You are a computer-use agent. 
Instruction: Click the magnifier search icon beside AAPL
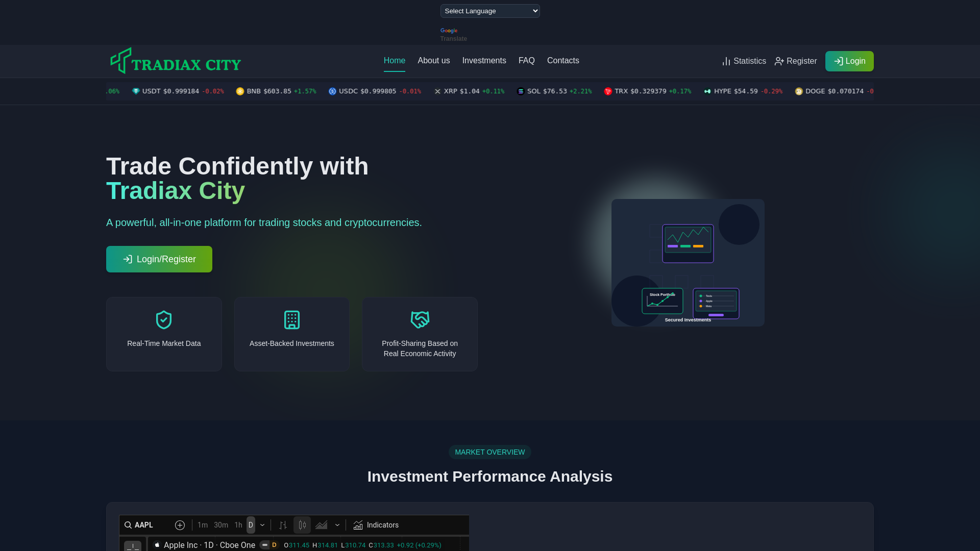[x=128, y=525]
